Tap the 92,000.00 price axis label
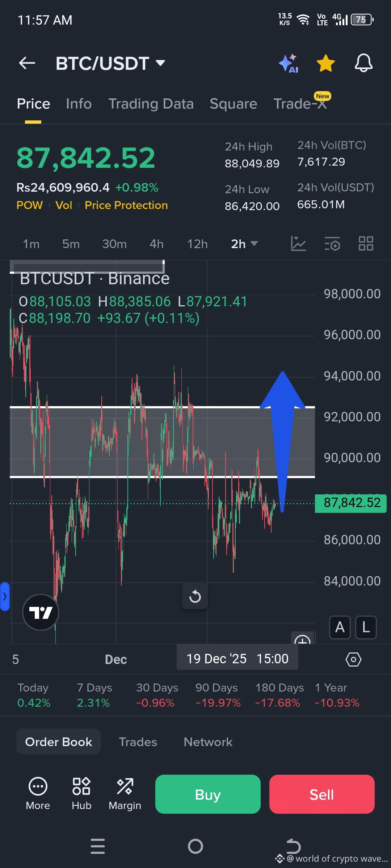391x868 pixels. click(x=352, y=417)
